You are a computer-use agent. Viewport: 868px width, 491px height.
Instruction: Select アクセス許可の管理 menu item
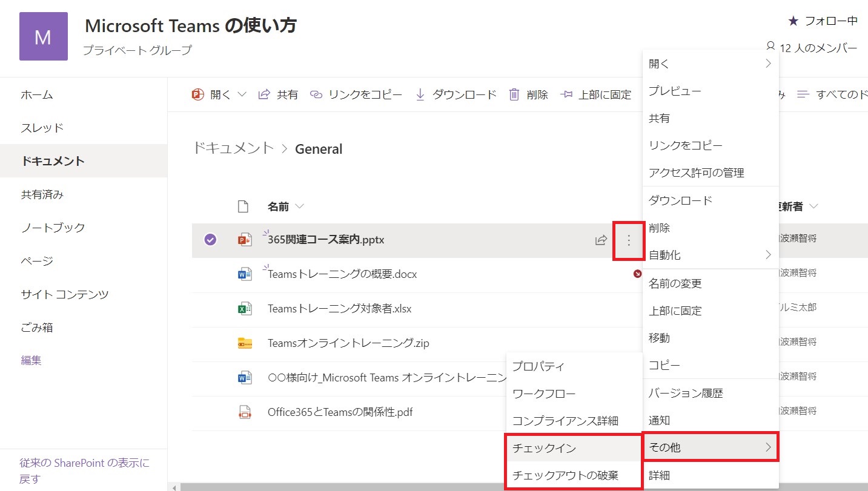click(x=711, y=173)
